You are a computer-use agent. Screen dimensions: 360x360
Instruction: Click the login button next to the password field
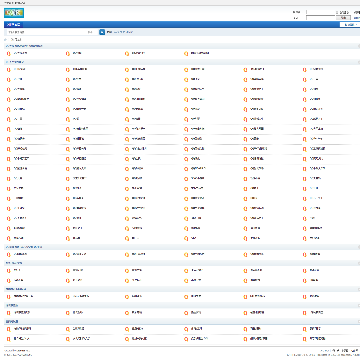click(x=343, y=18)
